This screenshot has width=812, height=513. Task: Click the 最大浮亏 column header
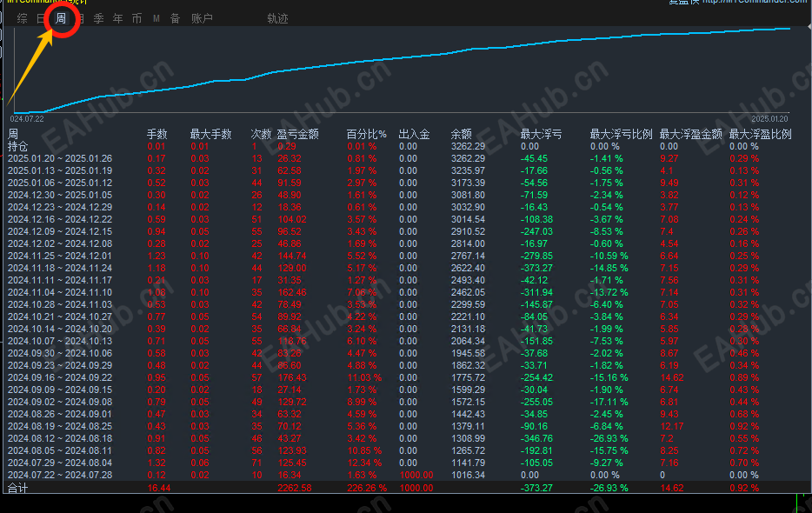541,134
